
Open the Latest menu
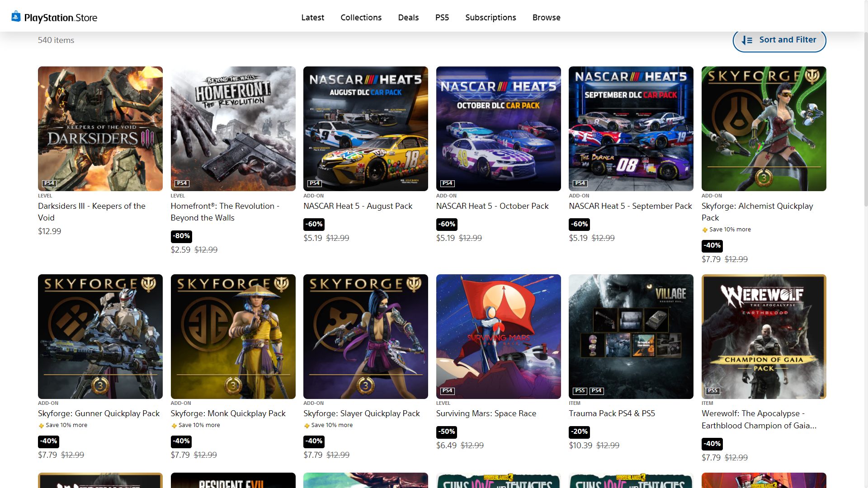point(312,17)
